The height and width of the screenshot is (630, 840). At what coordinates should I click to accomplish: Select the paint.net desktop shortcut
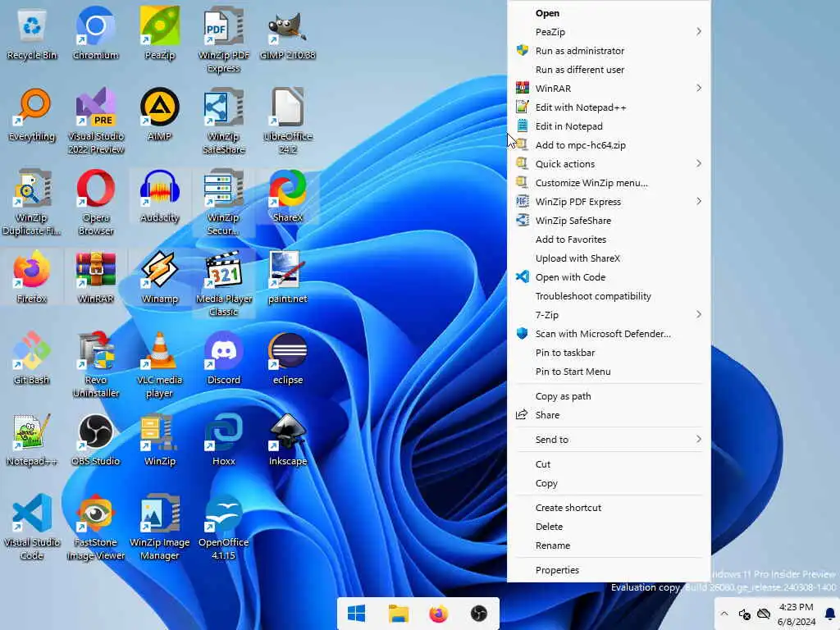(288, 277)
